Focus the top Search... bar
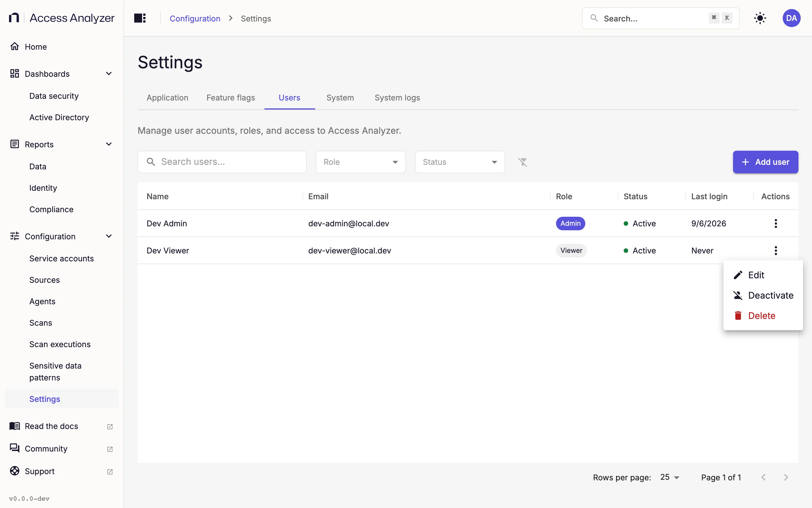812x508 pixels. [x=660, y=18]
